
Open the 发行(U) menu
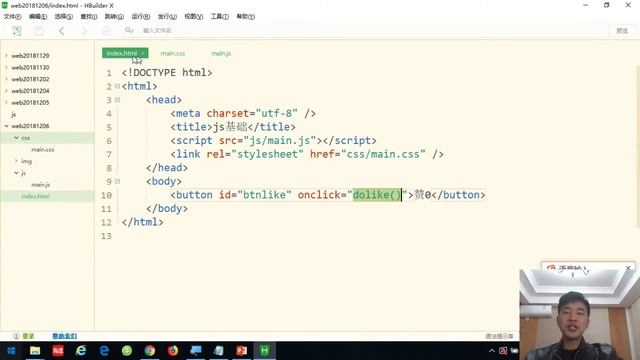pyautogui.click(x=167, y=17)
